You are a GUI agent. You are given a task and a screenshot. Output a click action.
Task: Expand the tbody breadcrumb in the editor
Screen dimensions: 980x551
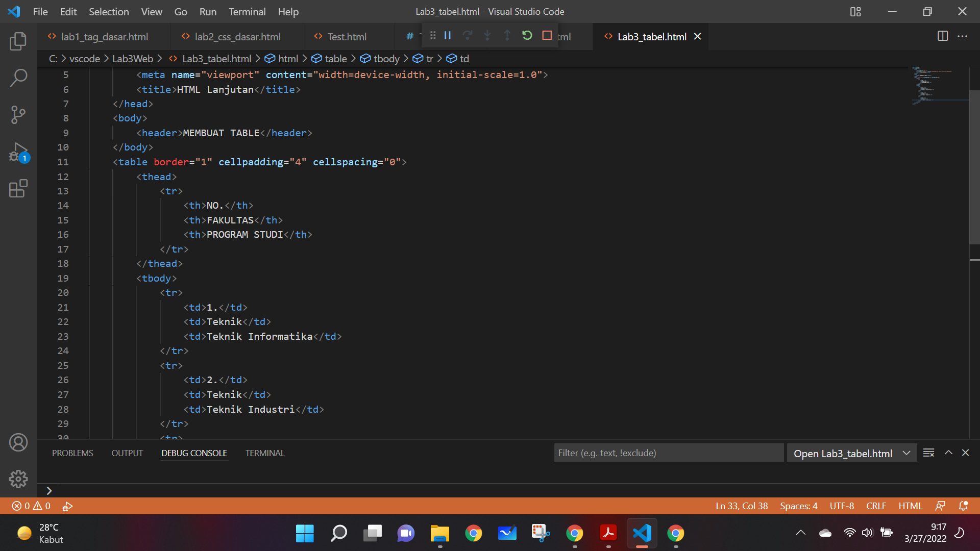point(386,58)
